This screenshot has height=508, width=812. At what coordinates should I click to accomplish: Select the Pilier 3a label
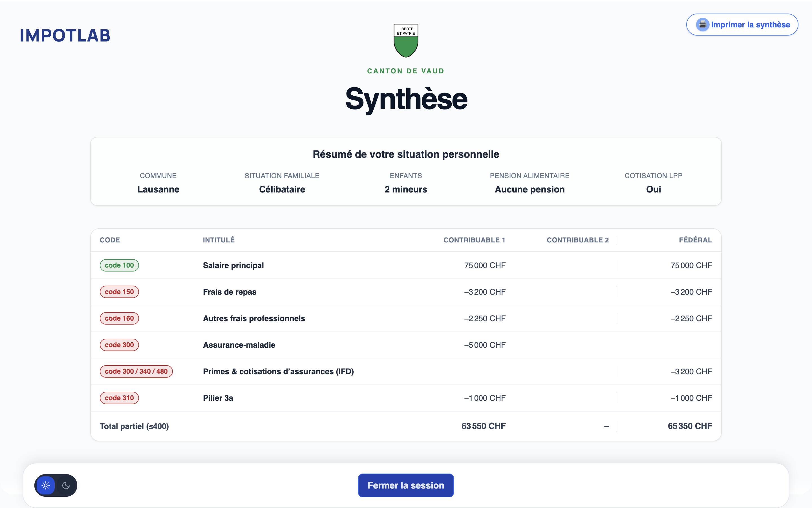(218, 398)
